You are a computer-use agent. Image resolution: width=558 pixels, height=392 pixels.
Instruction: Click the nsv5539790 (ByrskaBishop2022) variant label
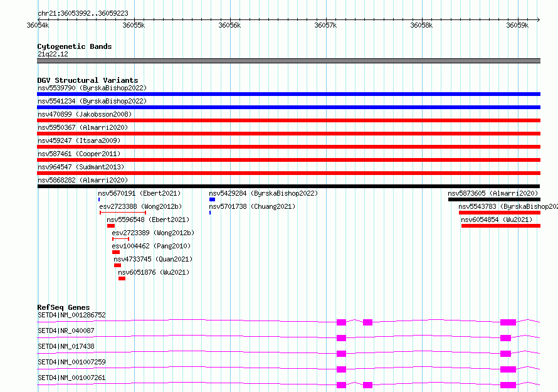coord(92,88)
